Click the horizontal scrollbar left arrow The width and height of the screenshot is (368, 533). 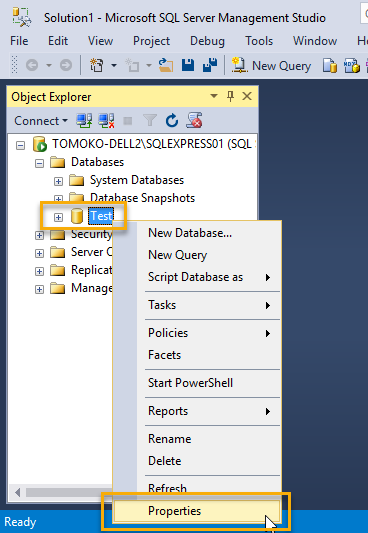pyautogui.click(x=17, y=492)
